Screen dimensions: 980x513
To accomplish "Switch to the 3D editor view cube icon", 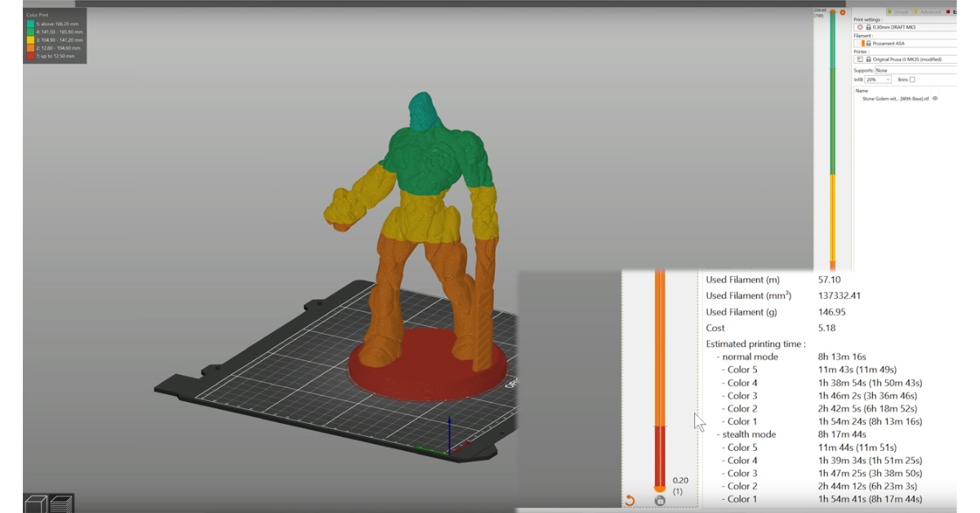I will pos(36,503).
